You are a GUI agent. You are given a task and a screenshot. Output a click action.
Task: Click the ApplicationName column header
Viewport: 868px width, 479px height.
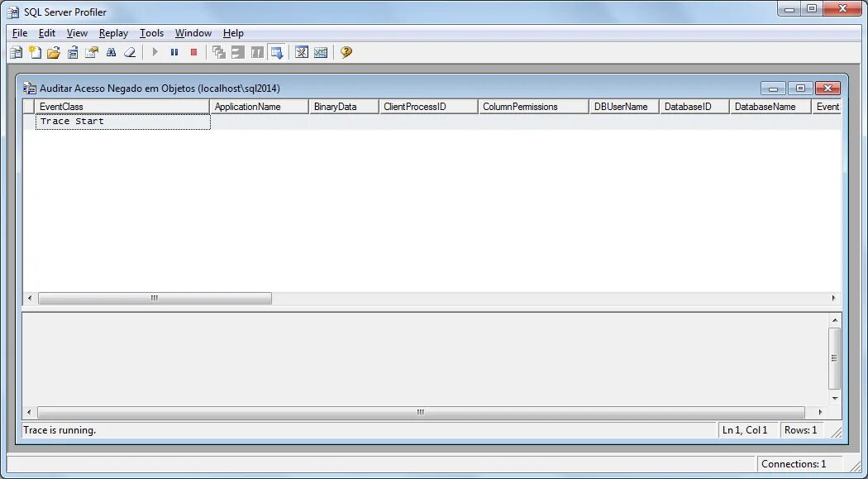pos(259,107)
